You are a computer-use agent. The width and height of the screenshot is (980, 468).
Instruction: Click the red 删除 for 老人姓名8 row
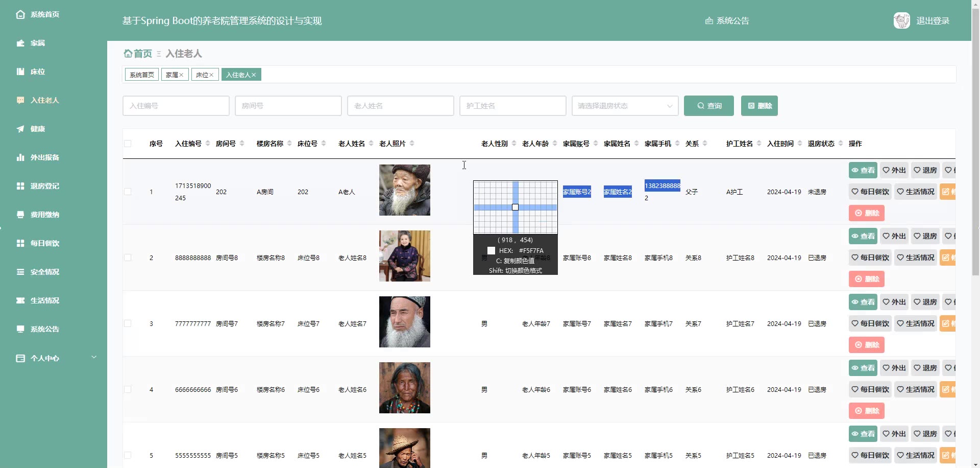click(867, 279)
